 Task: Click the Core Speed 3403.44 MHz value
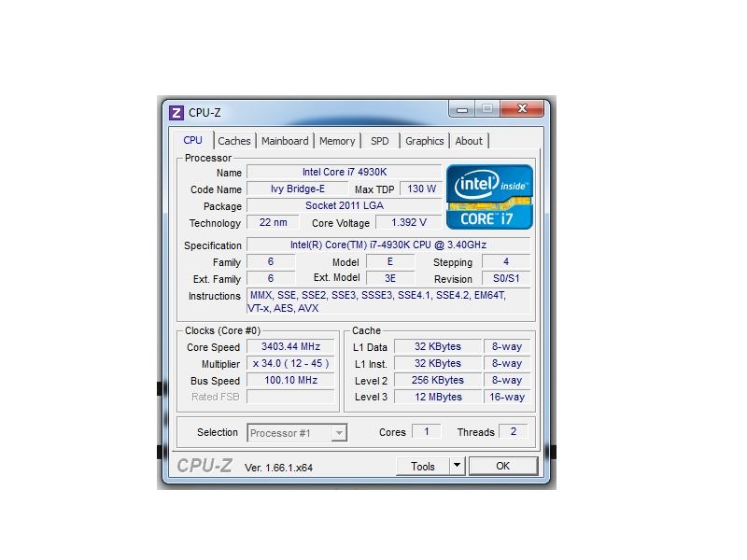point(290,346)
